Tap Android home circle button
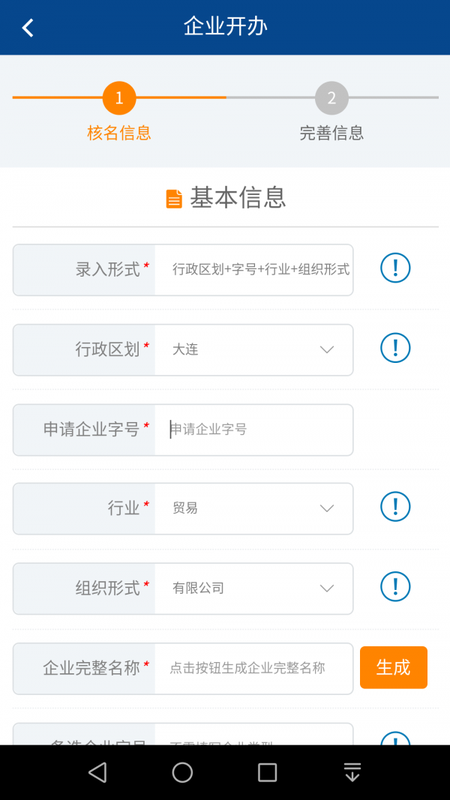 click(x=182, y=772)
